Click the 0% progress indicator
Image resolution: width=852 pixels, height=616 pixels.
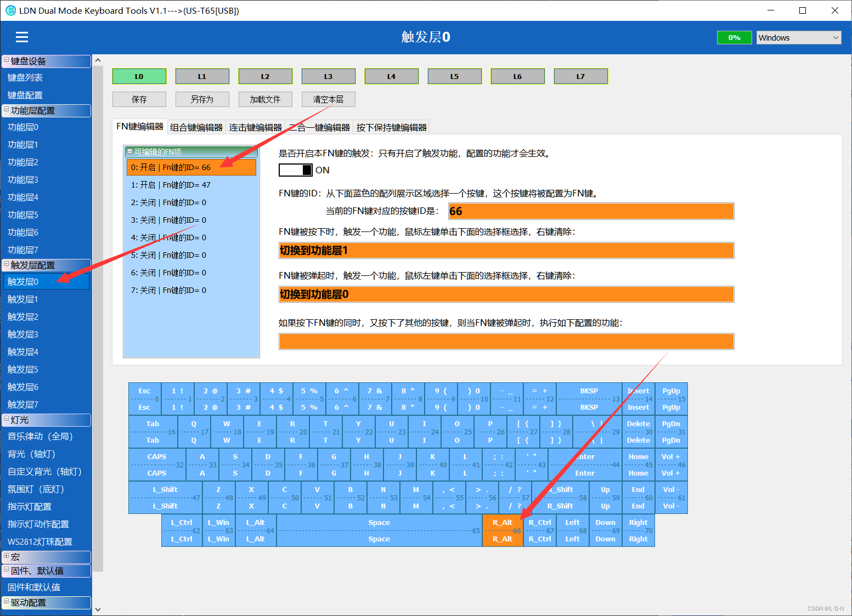(735, 37)
